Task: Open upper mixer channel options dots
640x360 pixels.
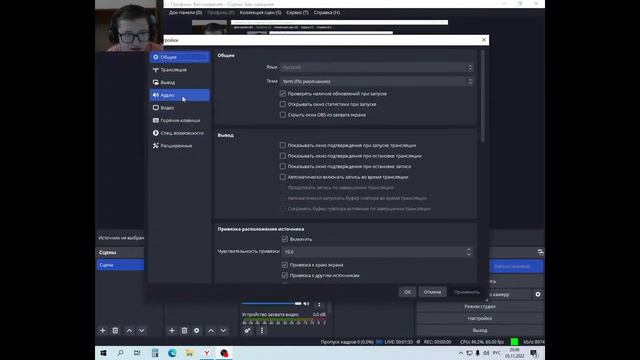Action: coord(319,304)
